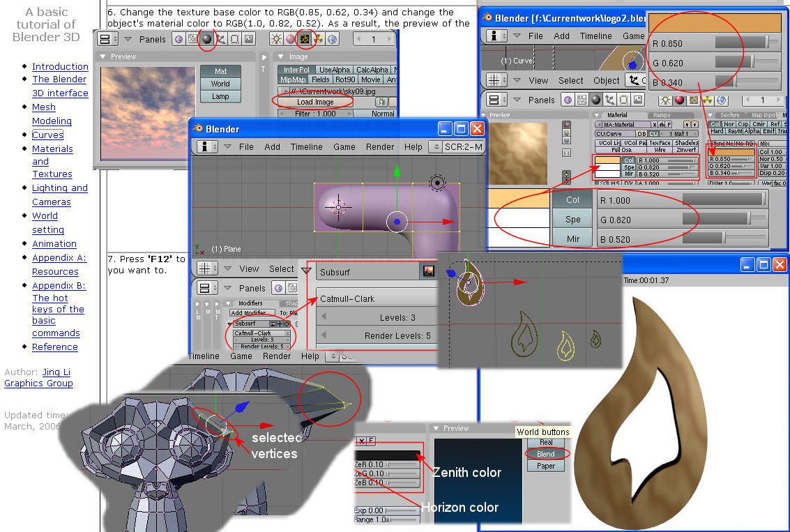The image size is (790, 532).
Task: Toggle the InterPol image option
Action: [x=297, y=70]
